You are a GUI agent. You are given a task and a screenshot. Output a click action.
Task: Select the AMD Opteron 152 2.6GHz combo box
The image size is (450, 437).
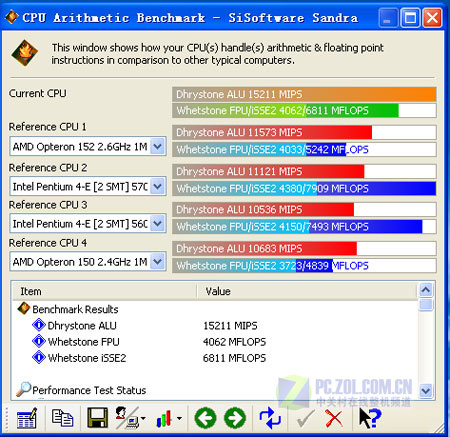[x=88, y=146]
